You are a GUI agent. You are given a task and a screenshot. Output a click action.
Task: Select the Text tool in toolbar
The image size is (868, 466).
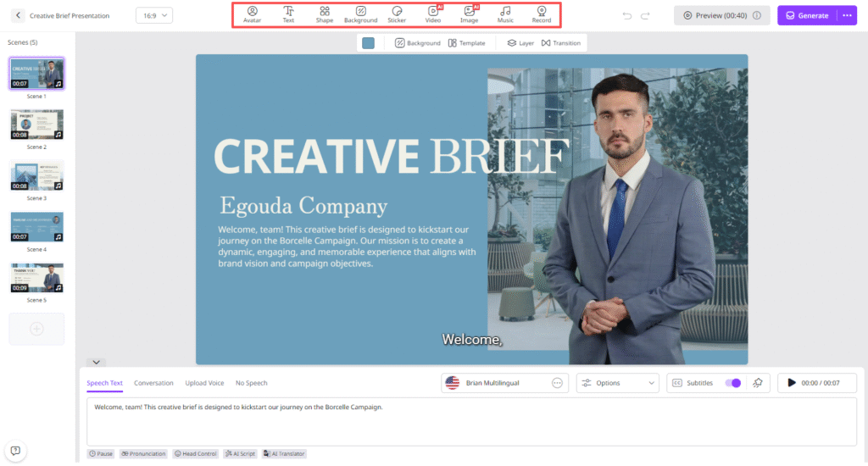coord(288,14)
